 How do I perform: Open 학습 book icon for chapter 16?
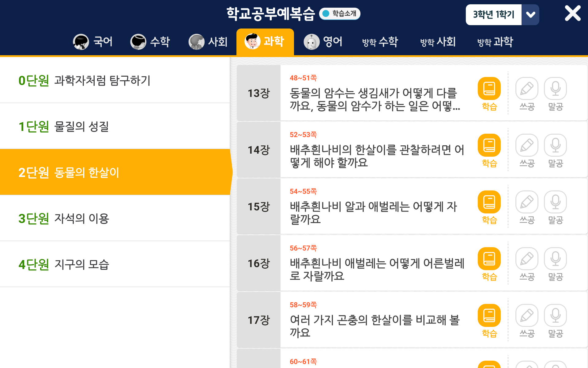tap(489, 259)
